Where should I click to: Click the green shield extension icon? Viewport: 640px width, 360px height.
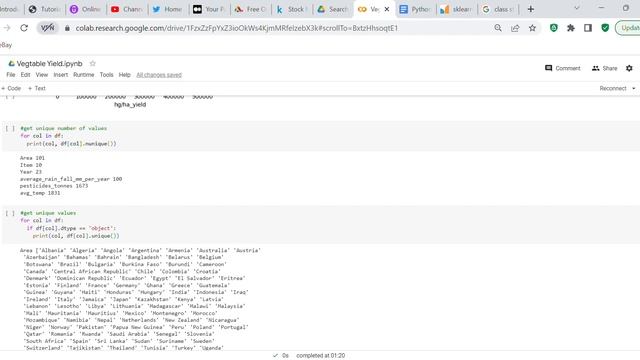coord(605,28)
